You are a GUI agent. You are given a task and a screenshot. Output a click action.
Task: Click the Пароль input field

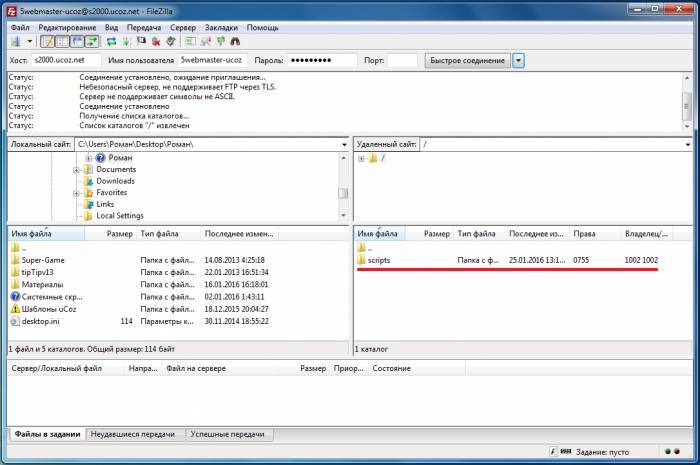(x=322, y=60)
